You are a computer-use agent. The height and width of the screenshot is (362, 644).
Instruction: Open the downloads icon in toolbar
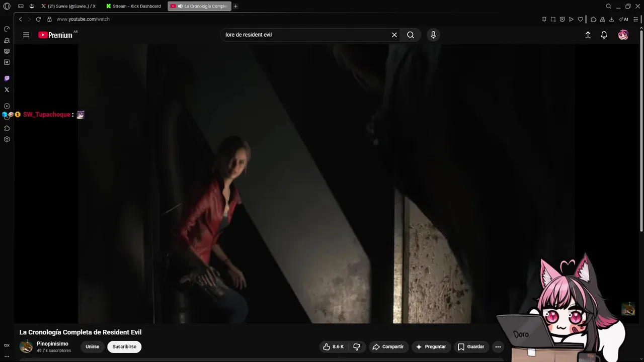pos(611,19)
